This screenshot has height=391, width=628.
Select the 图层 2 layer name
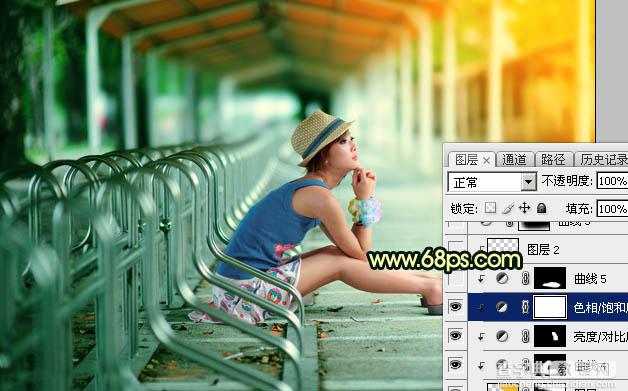coord(543,250)
